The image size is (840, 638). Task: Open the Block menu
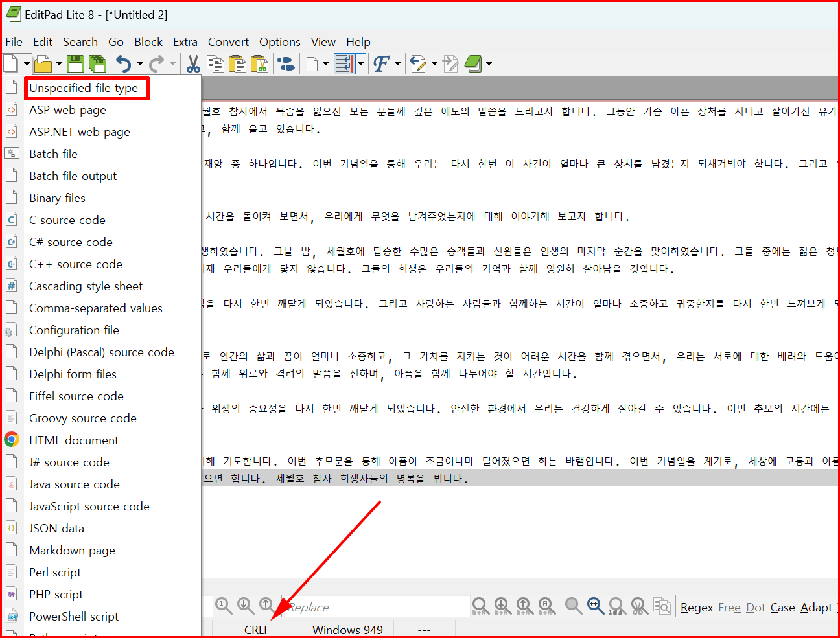(x=148, y=42)
